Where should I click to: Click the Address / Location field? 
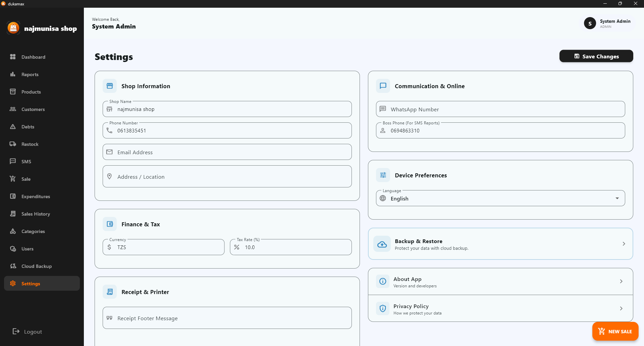[x=227, y=176]
